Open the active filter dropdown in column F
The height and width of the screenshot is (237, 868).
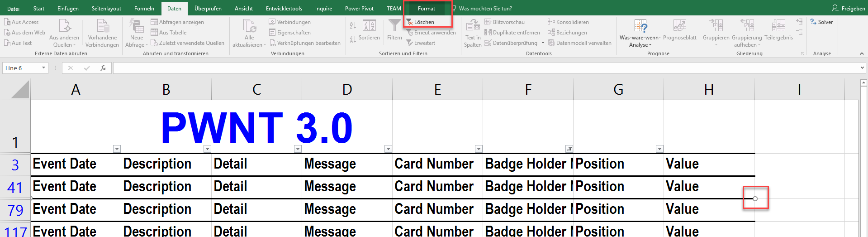coord(569,149)
